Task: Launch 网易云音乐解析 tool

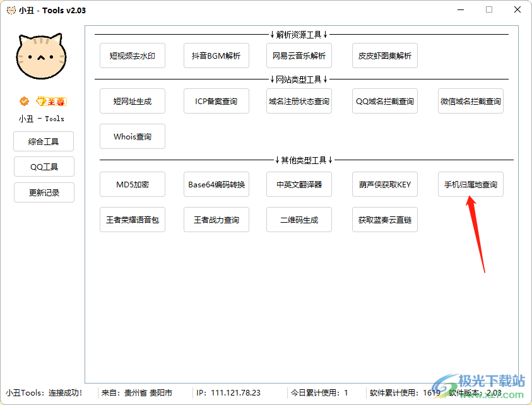Action: coord(299,56)
